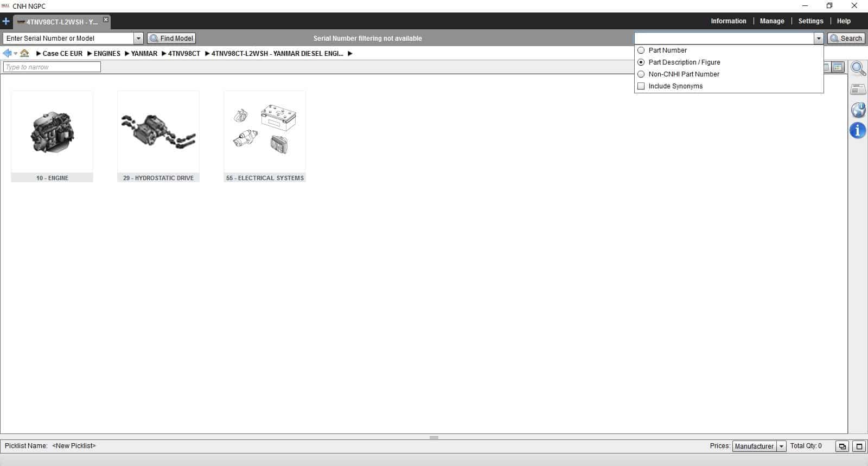868x466 pixels.
Task: Open the 29 - HYDROSTATIC DRIVE thumbnail
Action: pyautogui.click(x=158, y=136)
